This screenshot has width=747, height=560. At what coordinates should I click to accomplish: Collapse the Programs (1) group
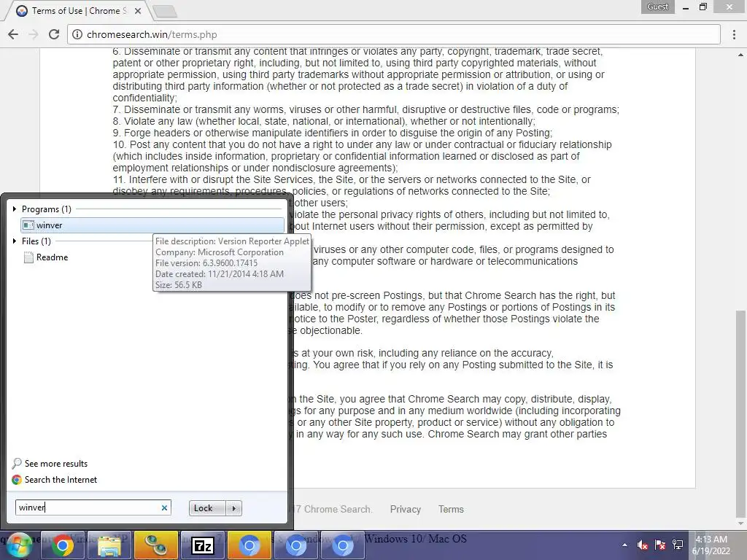(15, 209)
